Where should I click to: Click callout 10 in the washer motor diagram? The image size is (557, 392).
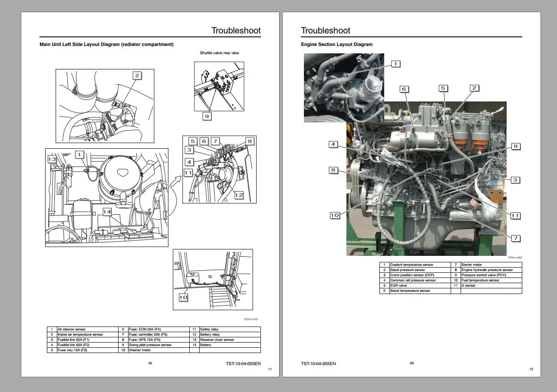(183, 297)
